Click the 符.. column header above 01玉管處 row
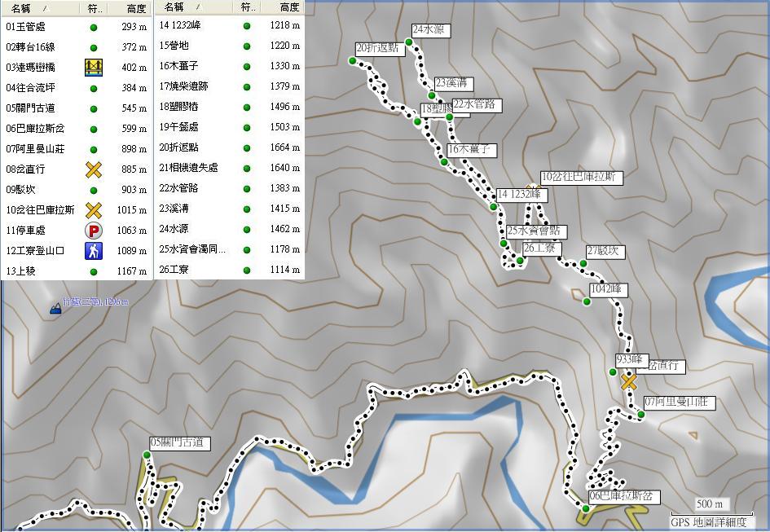This screenshot has height=532, width=770. pyautogui.click(x=94, y=8)
